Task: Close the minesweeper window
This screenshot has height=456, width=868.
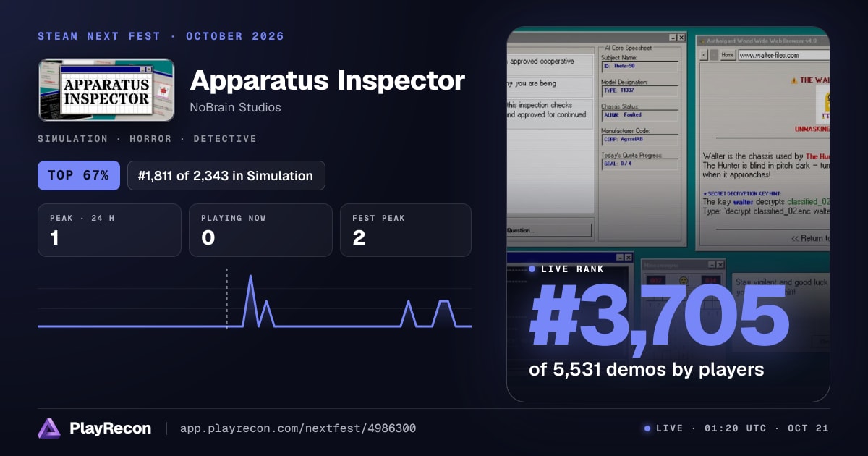Action: point(720,265)
